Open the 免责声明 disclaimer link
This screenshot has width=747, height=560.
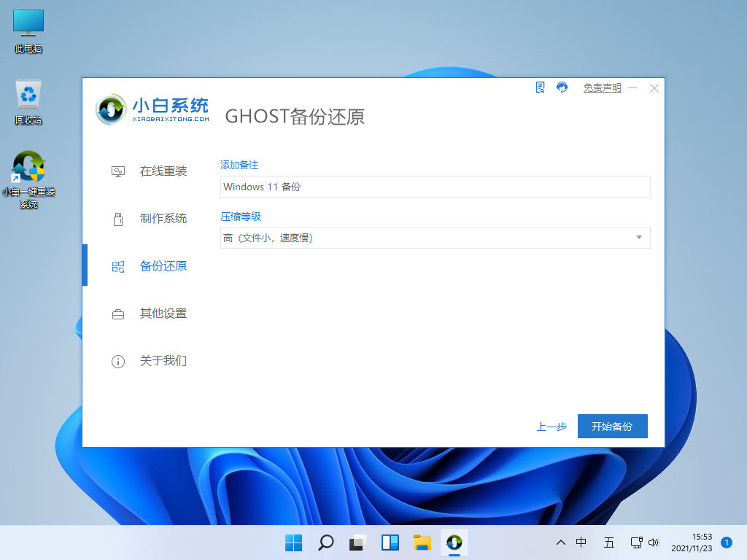[x=602, y=87]
